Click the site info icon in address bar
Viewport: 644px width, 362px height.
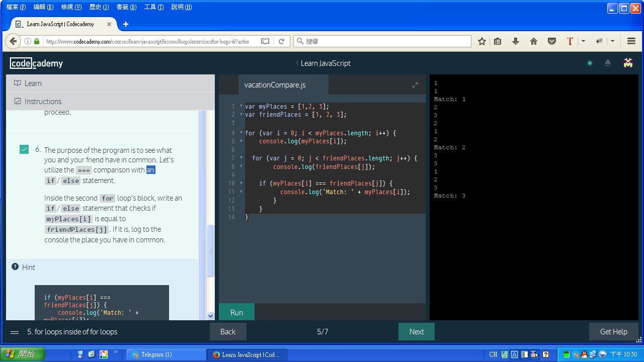pos(28,41)
